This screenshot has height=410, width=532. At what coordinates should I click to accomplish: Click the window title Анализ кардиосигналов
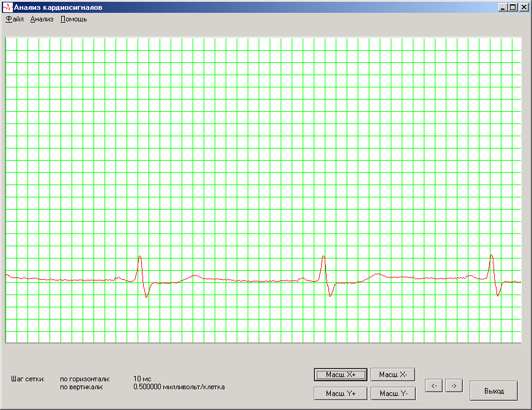click(58, 7)
